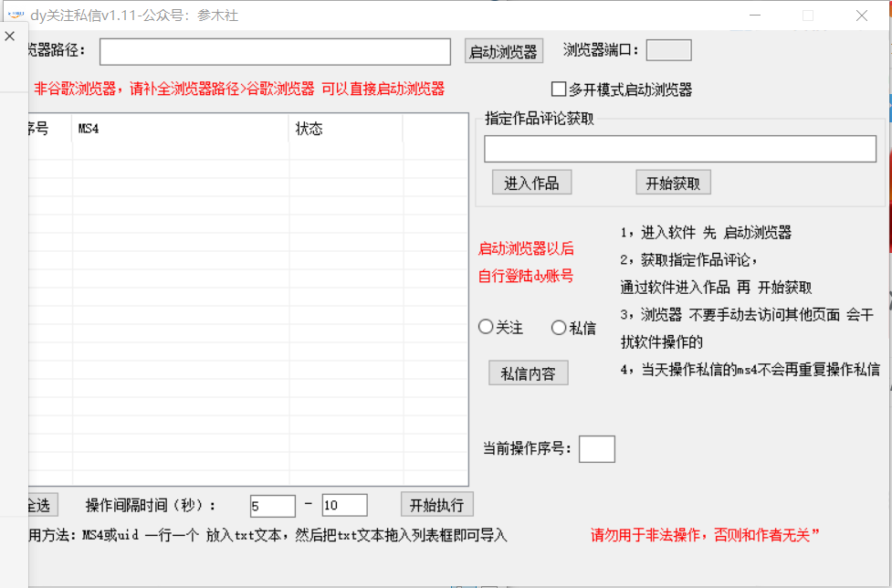
Task: Click 开始获取 to start collecting comments
Action: pos(673,182)
